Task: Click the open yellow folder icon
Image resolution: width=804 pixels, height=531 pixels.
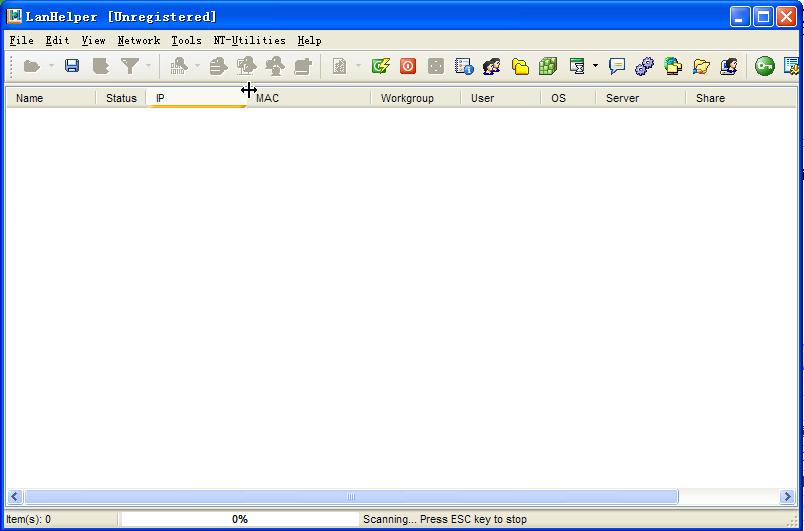Action: tap(701, 66)
